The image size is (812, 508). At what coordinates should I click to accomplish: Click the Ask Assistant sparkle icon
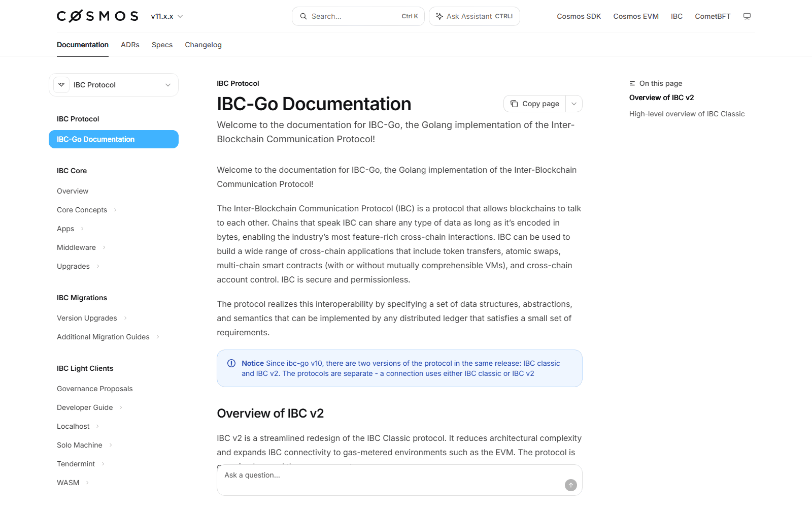point(439,16)
